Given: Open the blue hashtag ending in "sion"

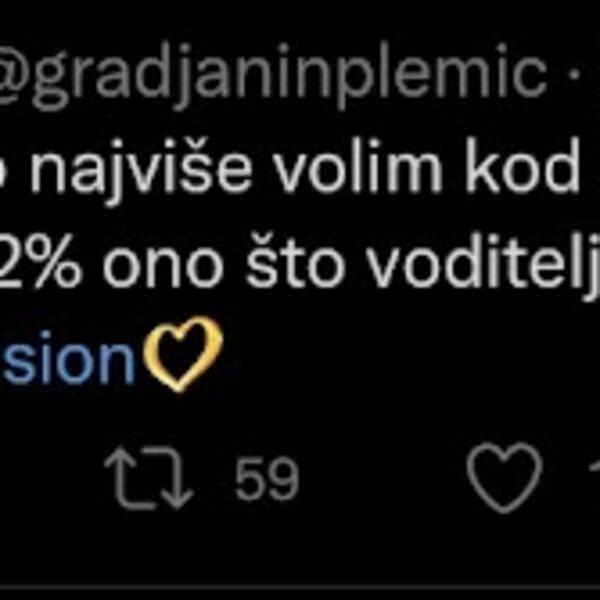Looking at the screenshot, I should tap(66, 360).
